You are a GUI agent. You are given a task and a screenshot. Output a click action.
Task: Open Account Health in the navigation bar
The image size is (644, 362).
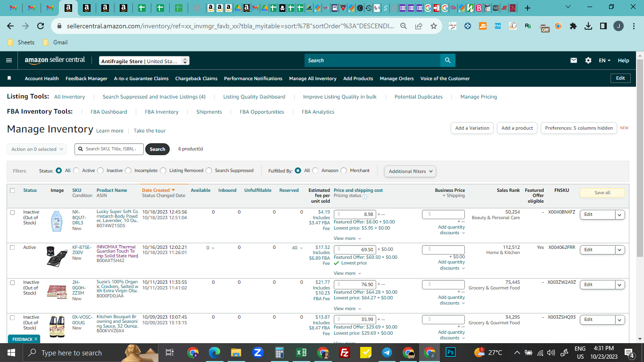[42, 78]
